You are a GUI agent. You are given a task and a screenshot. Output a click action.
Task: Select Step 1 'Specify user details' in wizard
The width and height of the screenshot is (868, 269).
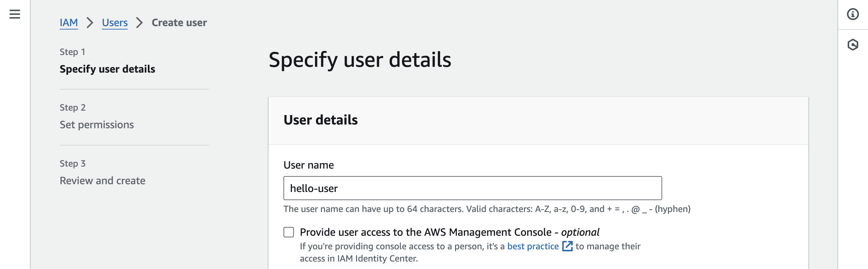[x=107, y=69]
